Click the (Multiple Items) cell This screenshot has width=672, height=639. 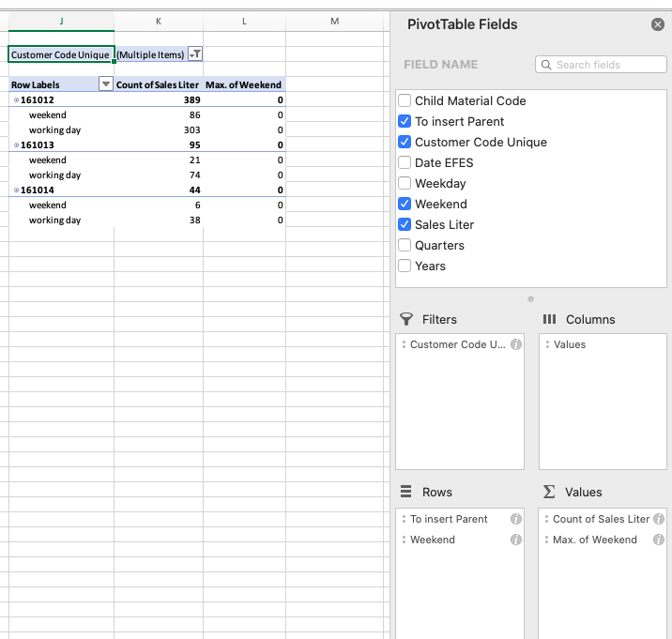pos(151,54)
